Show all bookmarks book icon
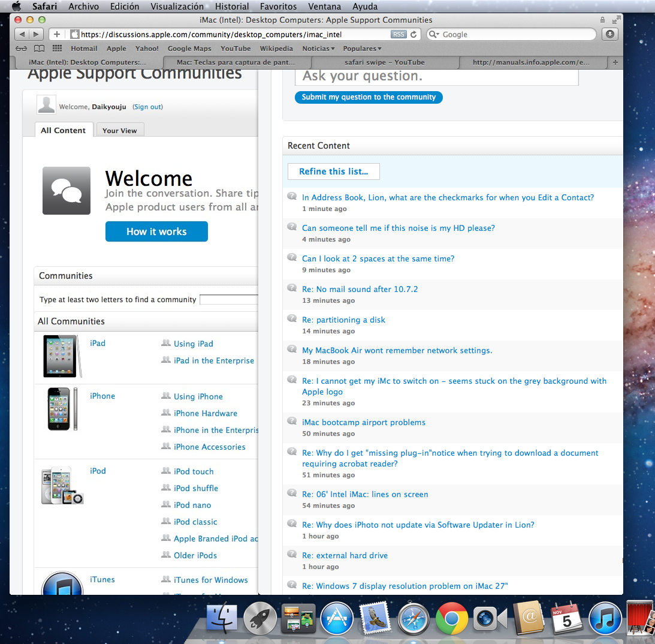Viewport: 655px width, 644px height. (40, 49)
